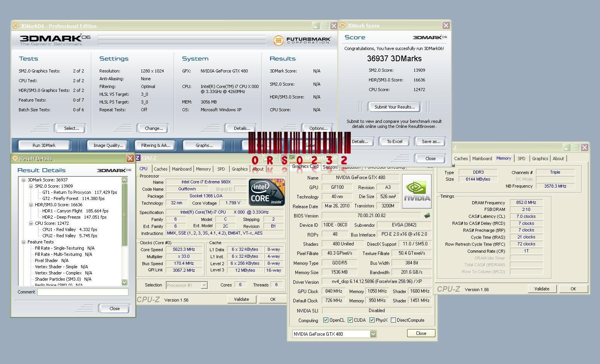Open the Mainboard tab in left CPU-Z
The image size is (600, 364).
[182, 169]
